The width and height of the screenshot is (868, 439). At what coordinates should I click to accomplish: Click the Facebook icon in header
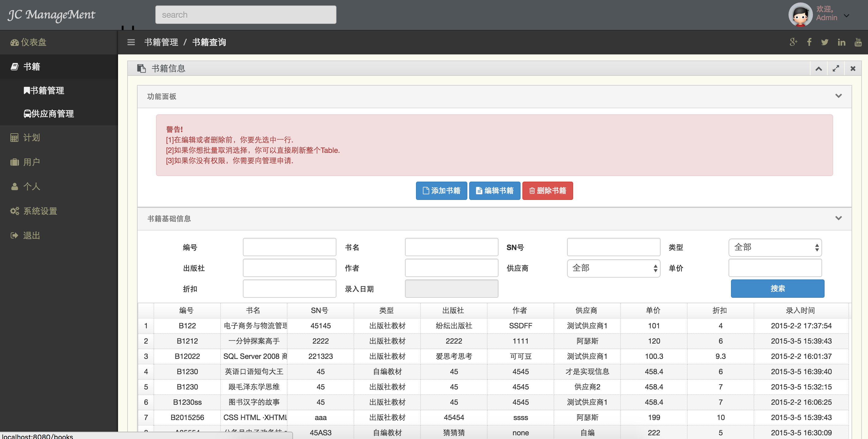tap(809, 42)
